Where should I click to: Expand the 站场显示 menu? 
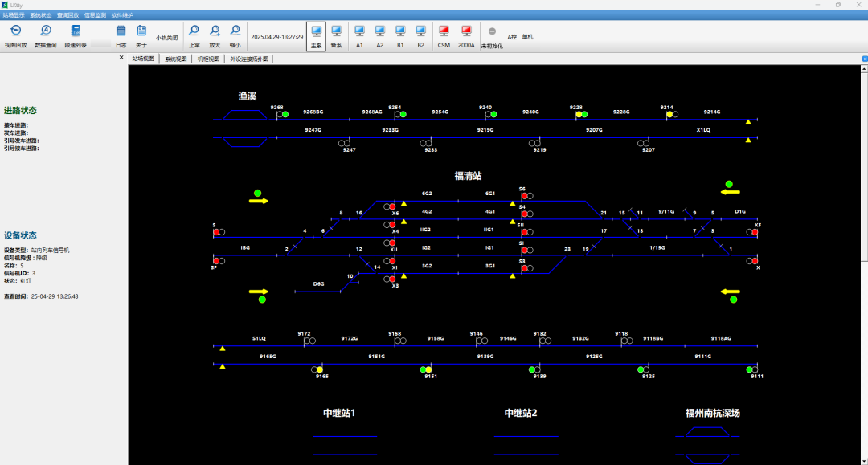(x=14, y=15)
